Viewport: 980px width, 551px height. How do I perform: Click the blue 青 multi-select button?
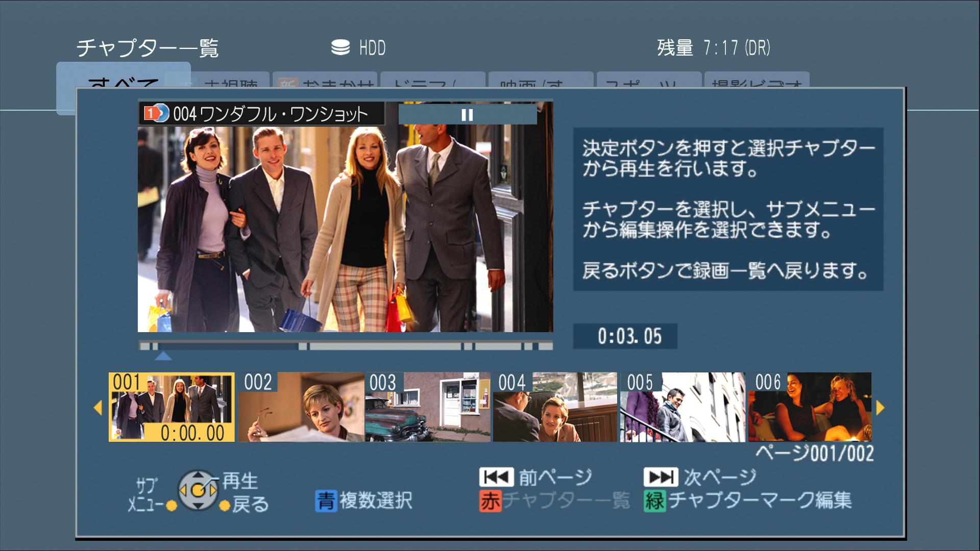coord(326,500)
